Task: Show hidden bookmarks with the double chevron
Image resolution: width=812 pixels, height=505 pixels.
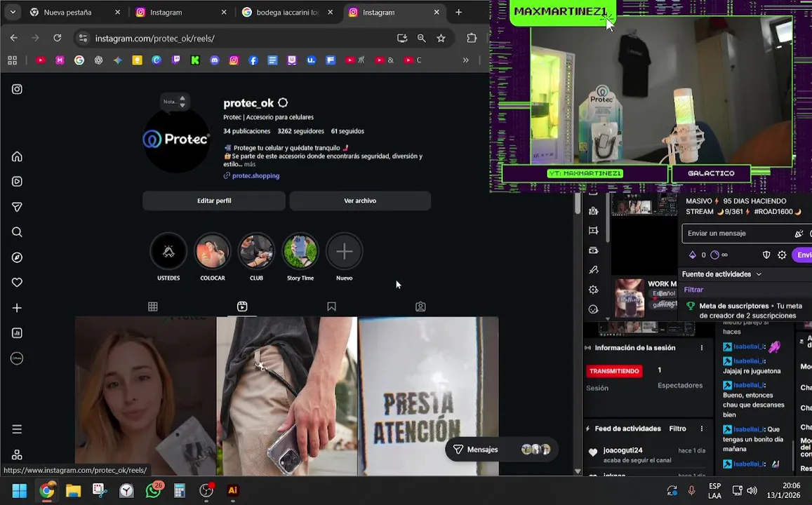Action: pyautogui.click(x=465, y=60)
